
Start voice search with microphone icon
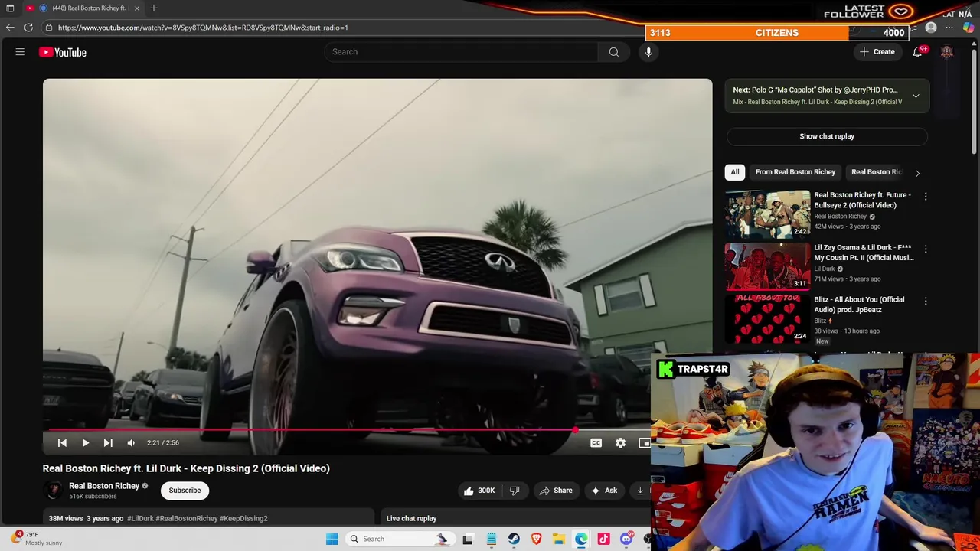point(648,52)
